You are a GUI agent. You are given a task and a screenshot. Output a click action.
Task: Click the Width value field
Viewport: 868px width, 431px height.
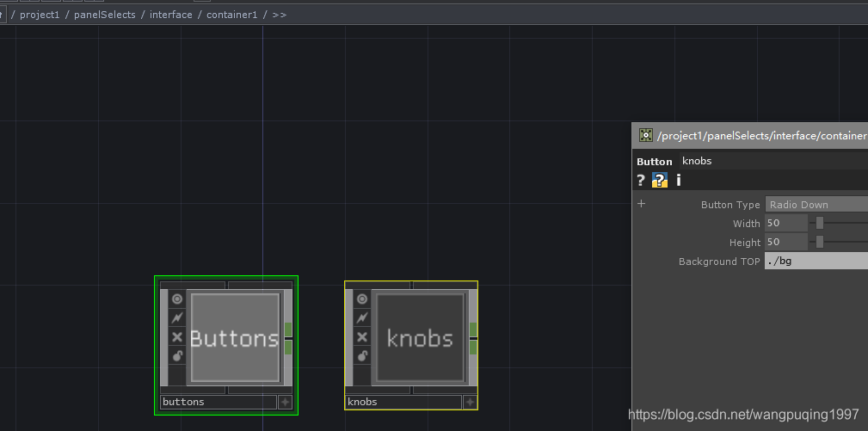[786, 224]
